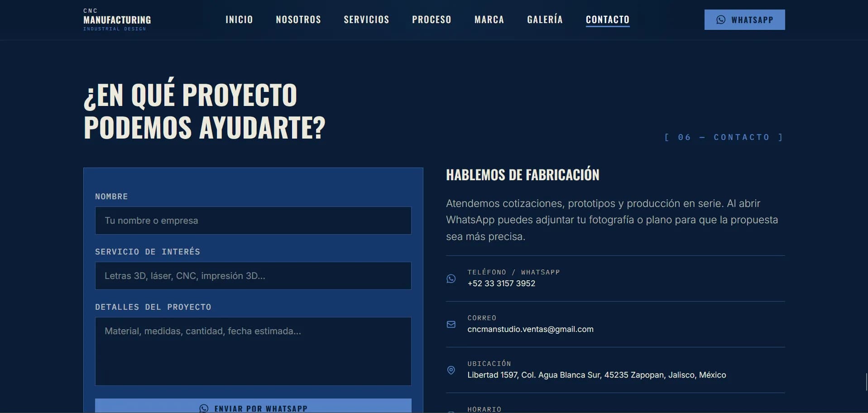The width and height of the screenshot is (868, 413).
Task: Click phone number +52 33 3157 3952
Action: (x=501, y=283)
